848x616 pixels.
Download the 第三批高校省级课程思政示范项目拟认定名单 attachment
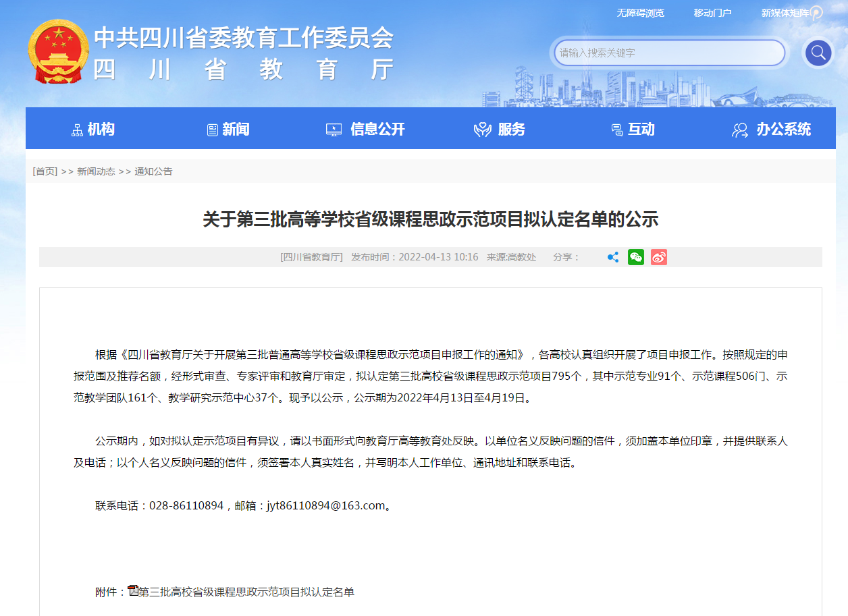(246, 592)
